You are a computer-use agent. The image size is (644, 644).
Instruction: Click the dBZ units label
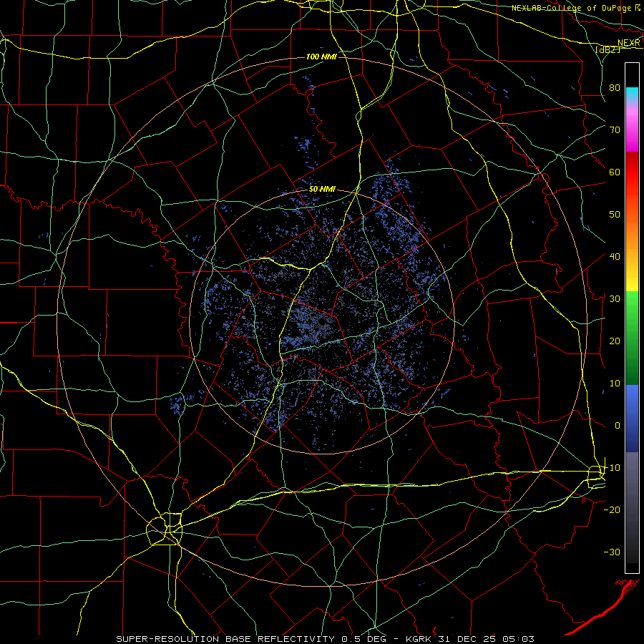[608, 49]
